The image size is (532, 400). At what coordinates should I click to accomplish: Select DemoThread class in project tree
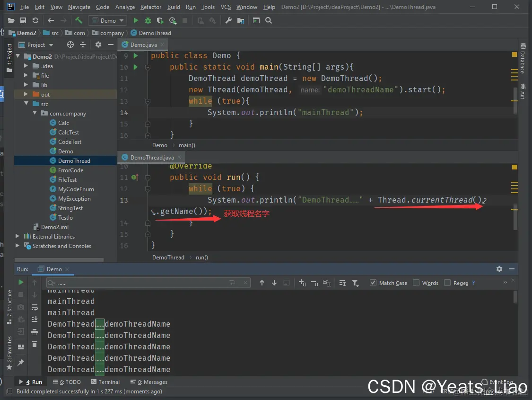(65, 160)
